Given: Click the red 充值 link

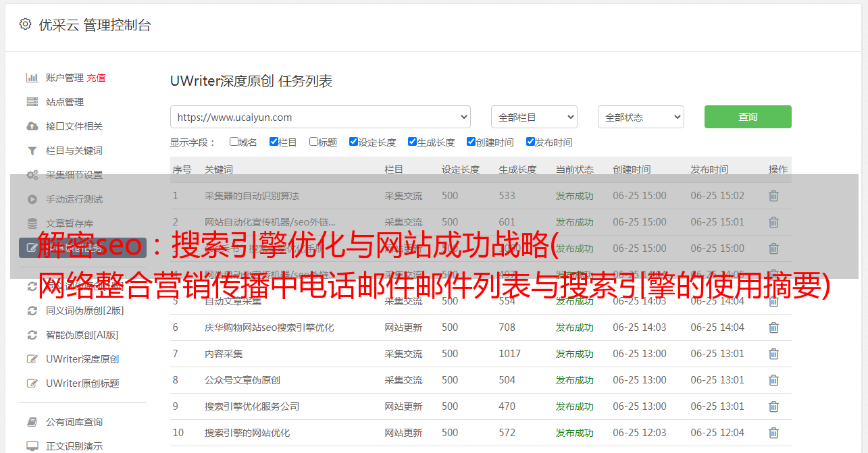Looking at the screenshot, I should [96, 78].
